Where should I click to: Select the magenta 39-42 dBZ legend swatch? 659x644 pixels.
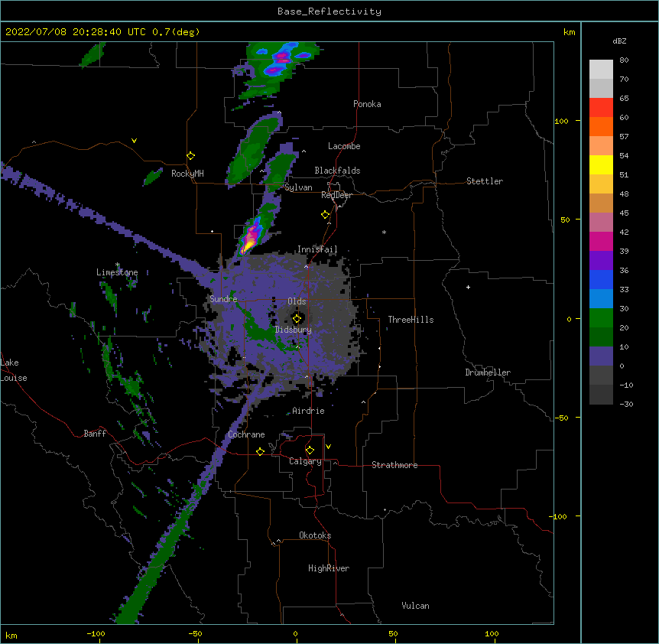601,241
